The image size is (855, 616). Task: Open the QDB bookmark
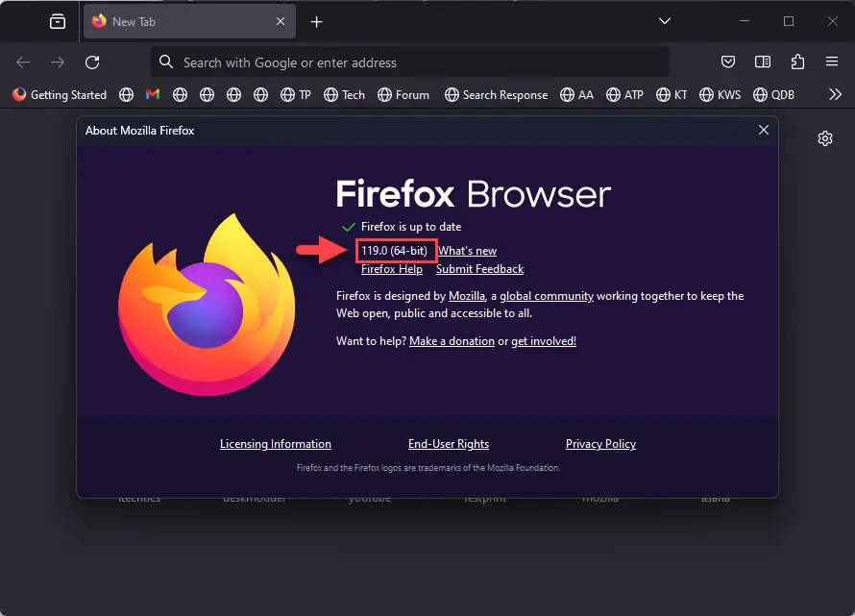pos(773,95)
